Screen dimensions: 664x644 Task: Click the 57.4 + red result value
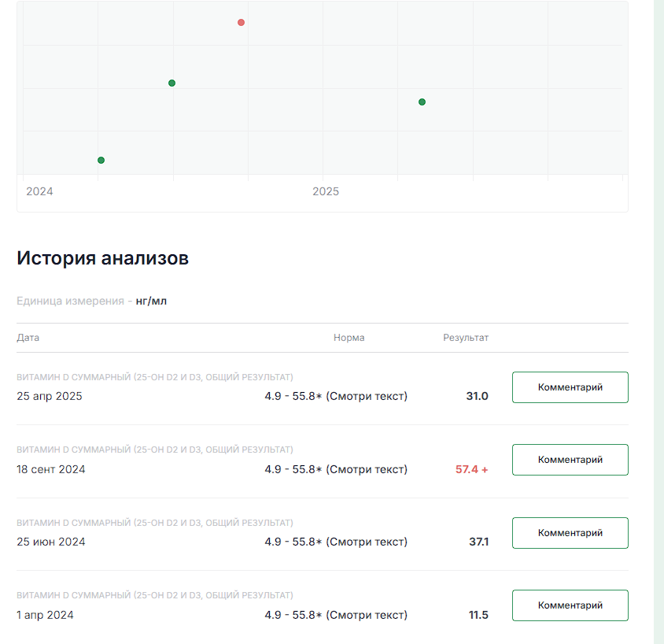coord(471,469)
